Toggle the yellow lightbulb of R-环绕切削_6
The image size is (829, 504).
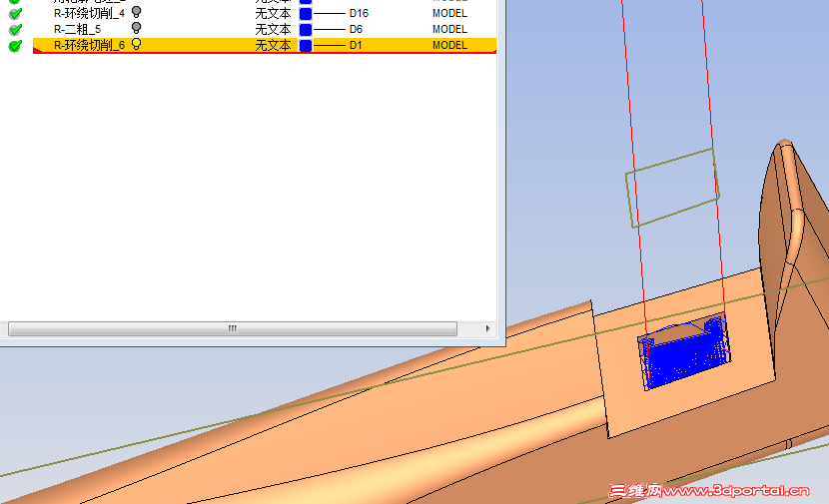coord(137,44)
